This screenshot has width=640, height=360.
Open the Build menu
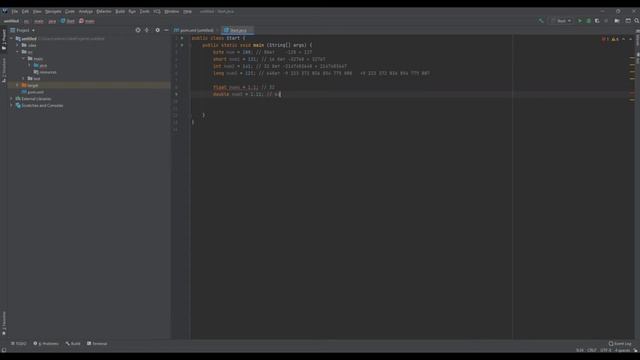point(120,11)
